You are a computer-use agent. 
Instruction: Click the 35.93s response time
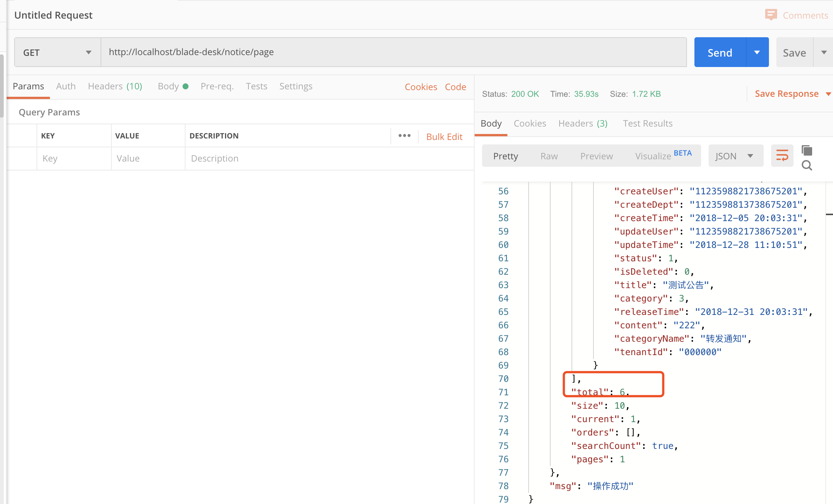pyautogui.click(x=586, y=94)
